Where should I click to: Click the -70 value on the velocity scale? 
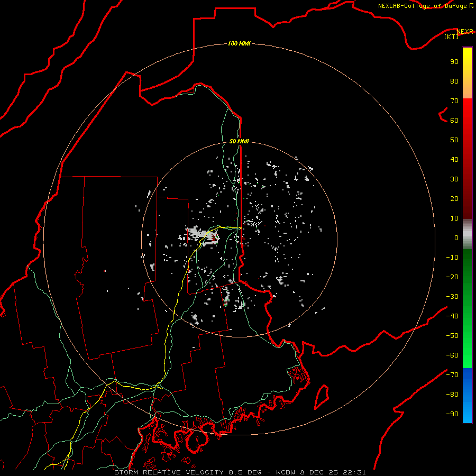(x=452, y=375)
